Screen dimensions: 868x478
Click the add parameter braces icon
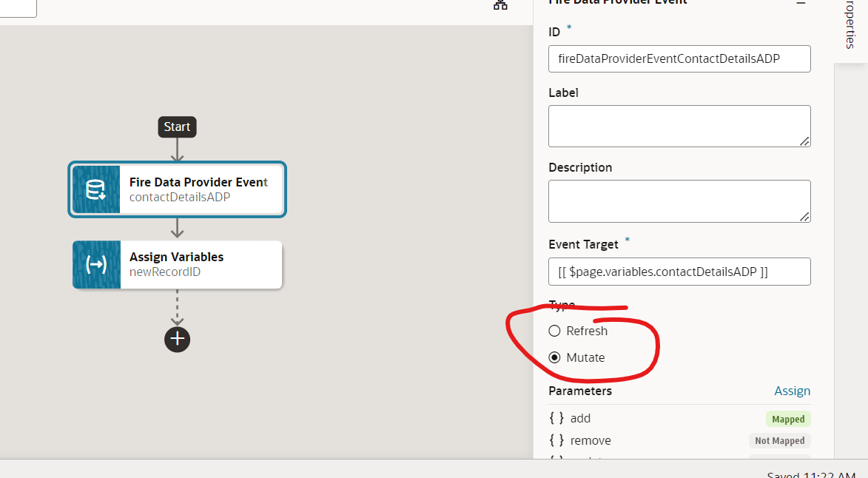[556, 418]
